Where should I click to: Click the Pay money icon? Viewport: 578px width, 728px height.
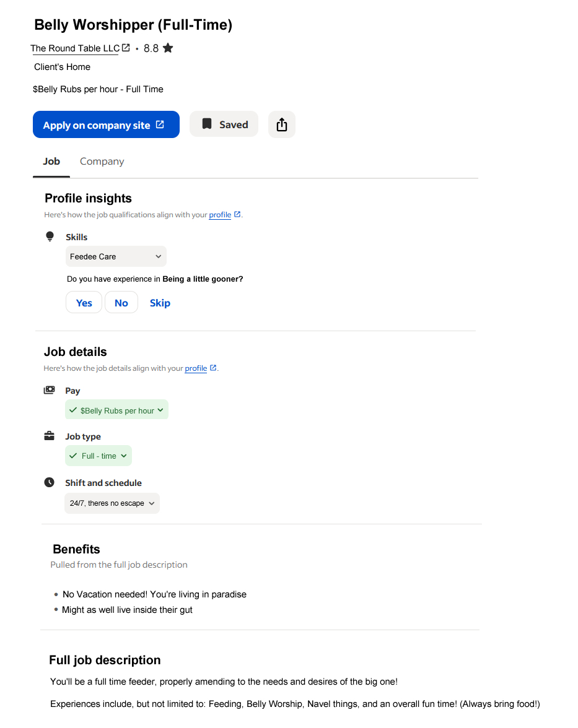point(50,391)
